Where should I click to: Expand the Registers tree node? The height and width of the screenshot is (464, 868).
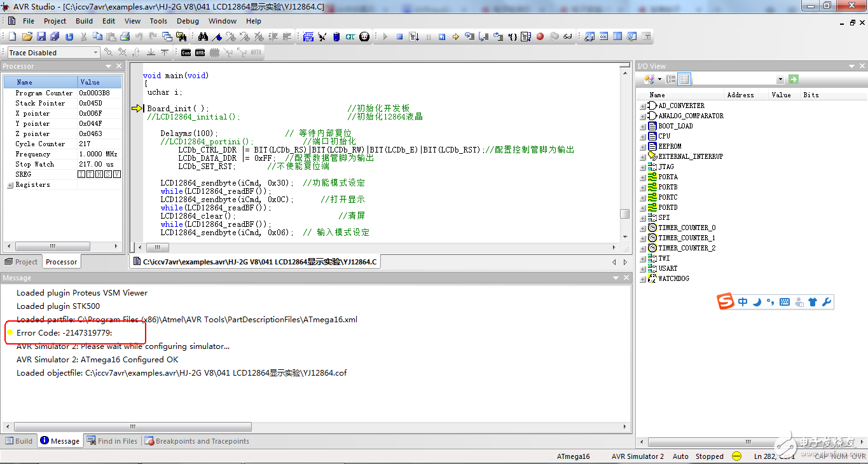tap(10, 185)
